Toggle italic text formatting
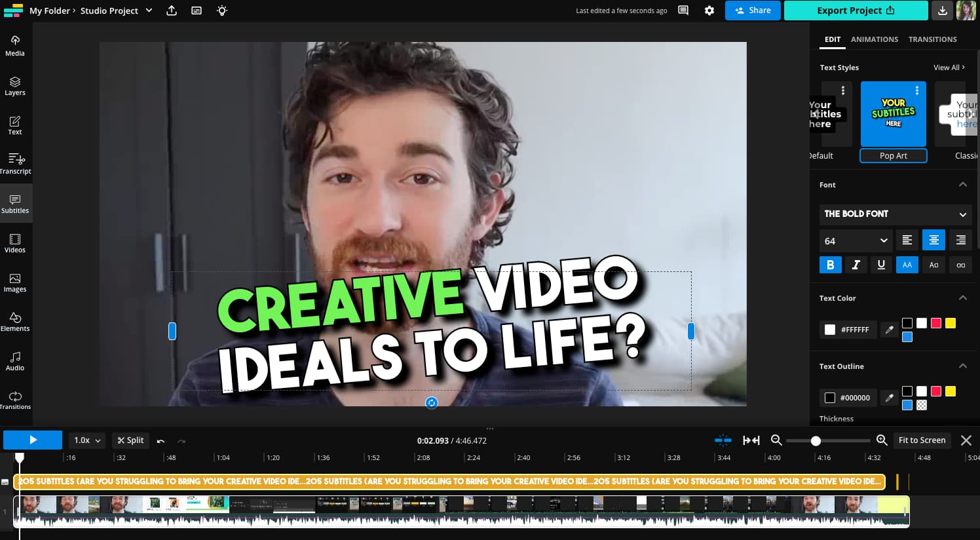 click(856, 265)
